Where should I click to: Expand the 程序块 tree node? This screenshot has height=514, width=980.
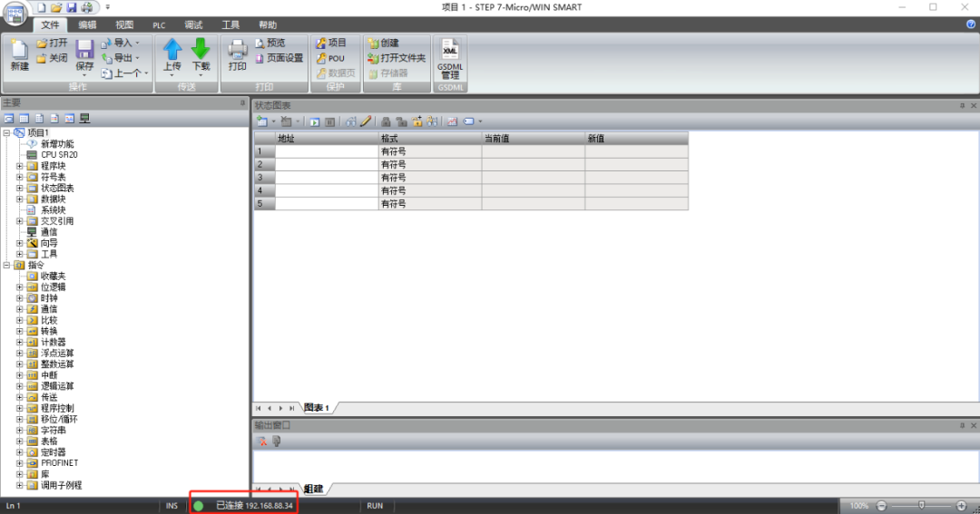click(x=19, y=166)
